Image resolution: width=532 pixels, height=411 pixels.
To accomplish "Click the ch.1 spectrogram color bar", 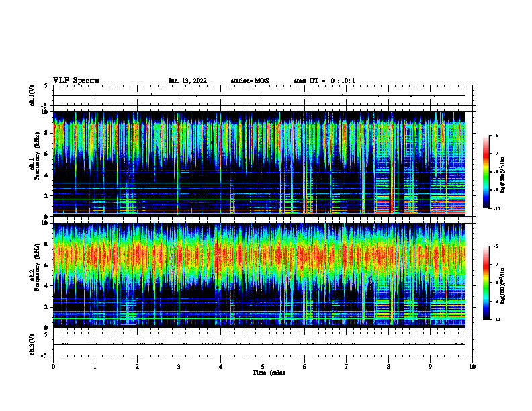I will point(486,172).
